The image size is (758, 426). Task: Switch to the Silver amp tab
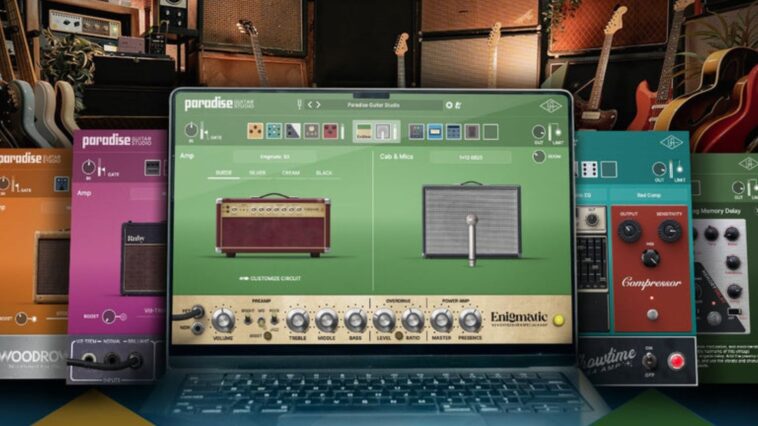(x=257, y=173)
